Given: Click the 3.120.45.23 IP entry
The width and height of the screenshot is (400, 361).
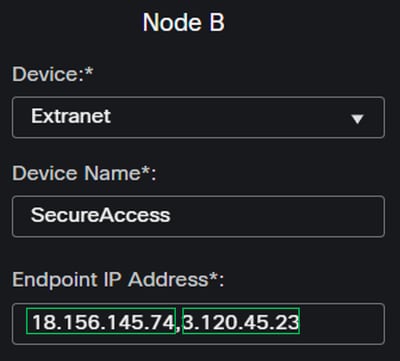Looking at the screenshot, I should point(241,322).
